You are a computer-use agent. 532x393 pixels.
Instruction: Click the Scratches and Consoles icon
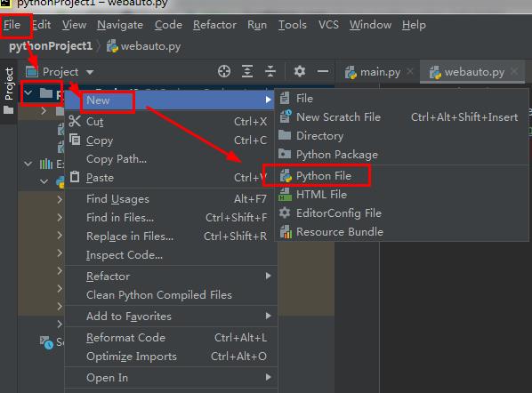[x=46, y=342]
